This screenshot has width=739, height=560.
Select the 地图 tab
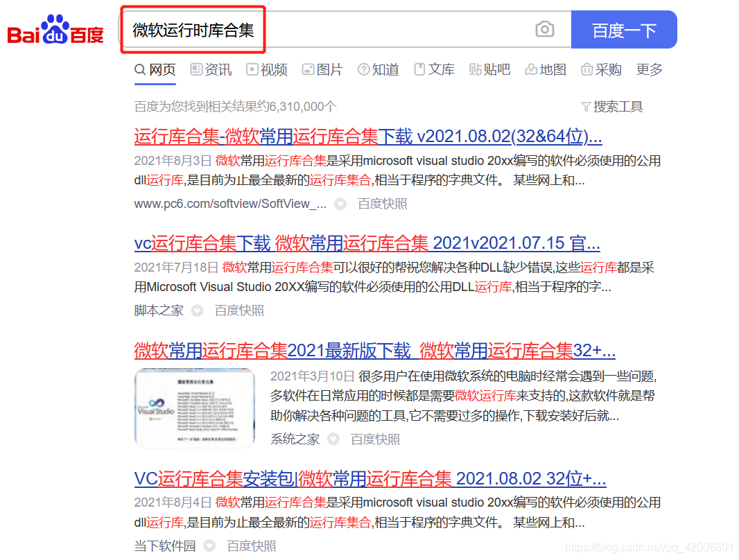pos(546,70)
